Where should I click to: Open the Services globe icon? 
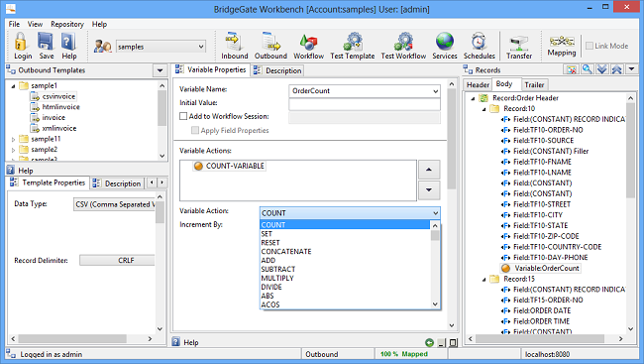pyautogui.click(x=445, y=42)
